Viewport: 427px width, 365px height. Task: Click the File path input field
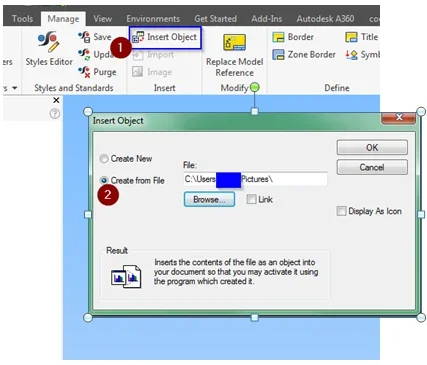(255, 179)
